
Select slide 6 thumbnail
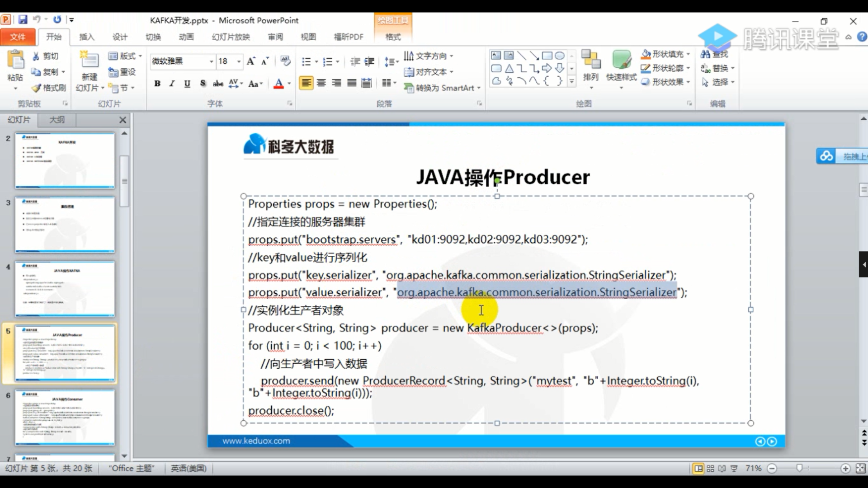65,417
